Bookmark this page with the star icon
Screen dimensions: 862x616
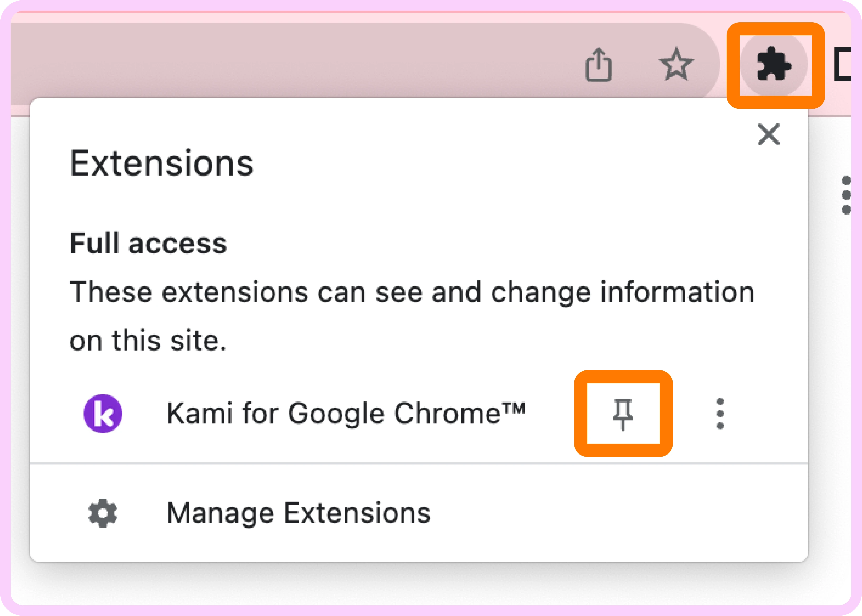tap(676, 65)
